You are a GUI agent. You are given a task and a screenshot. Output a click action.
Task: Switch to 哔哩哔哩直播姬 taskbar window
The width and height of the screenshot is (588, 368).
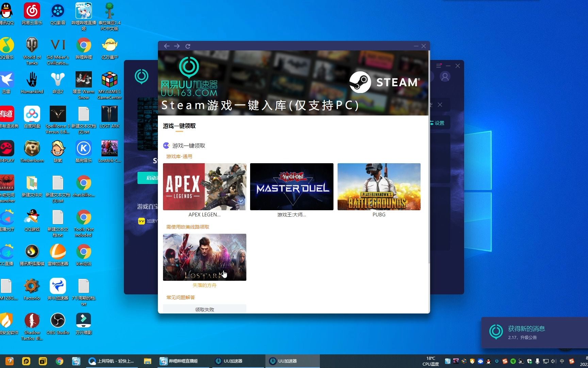[x=183, y=361]
